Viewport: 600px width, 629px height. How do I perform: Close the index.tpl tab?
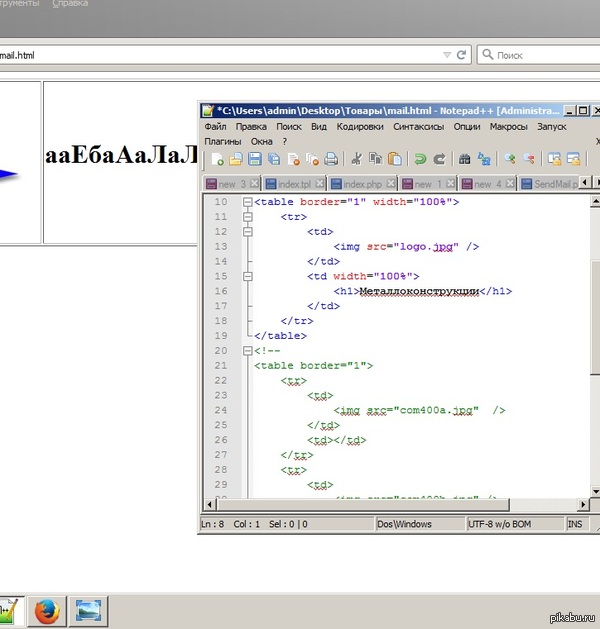pos(320,184)
